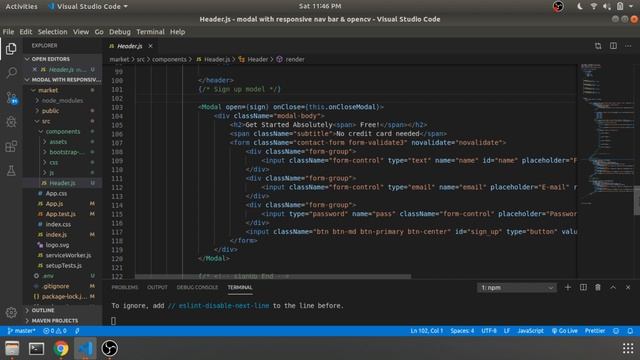The height and width of the screenshot is (360, 640).
Task: Click the notifications bell in status bar
Action: (630, 331)
